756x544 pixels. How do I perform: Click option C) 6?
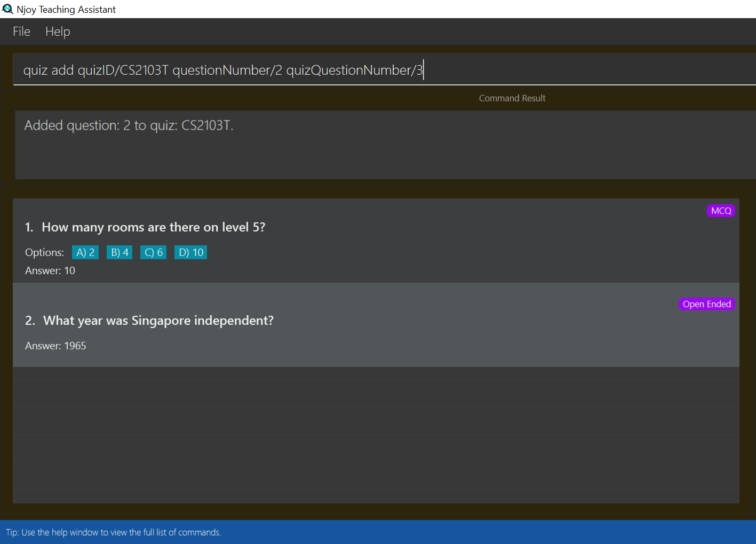tap(154, 252)
